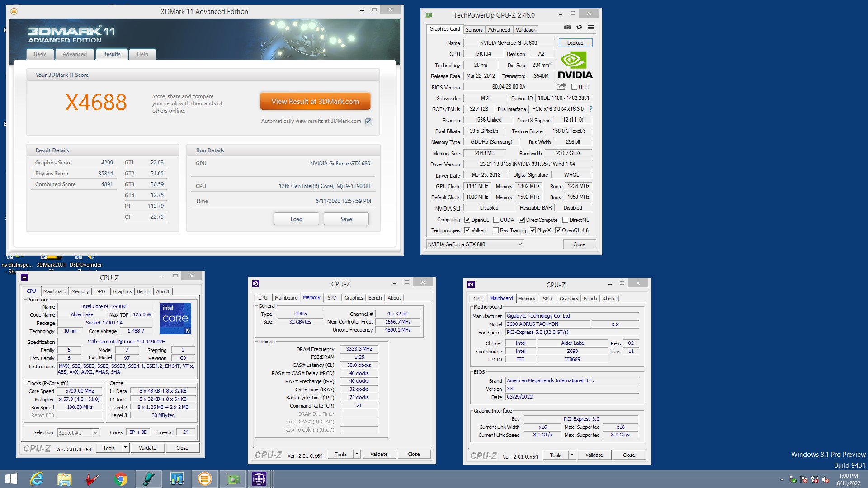Open File Explorer from the taskbar
The width and height of the screenshot is (868, 488).
pyautogui.click(x=64, y=479)
